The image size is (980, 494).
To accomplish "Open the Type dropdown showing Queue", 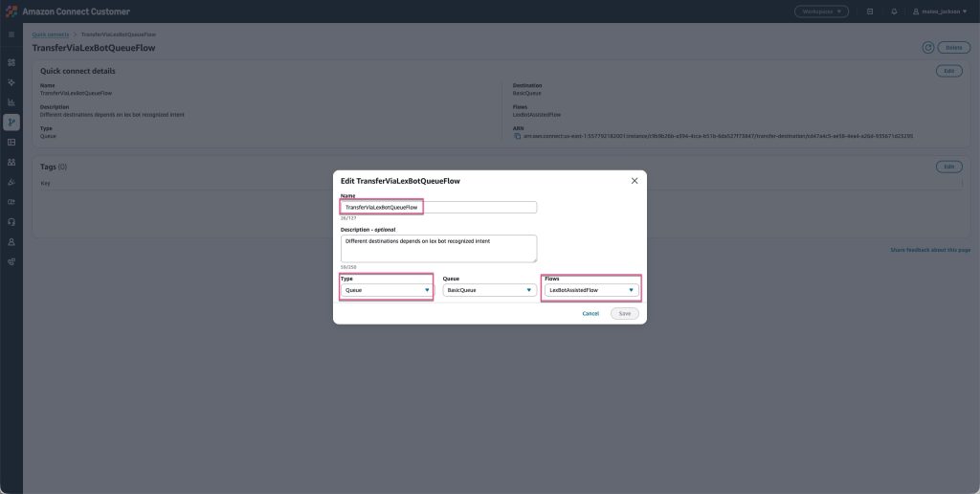I will click(388, 290).
